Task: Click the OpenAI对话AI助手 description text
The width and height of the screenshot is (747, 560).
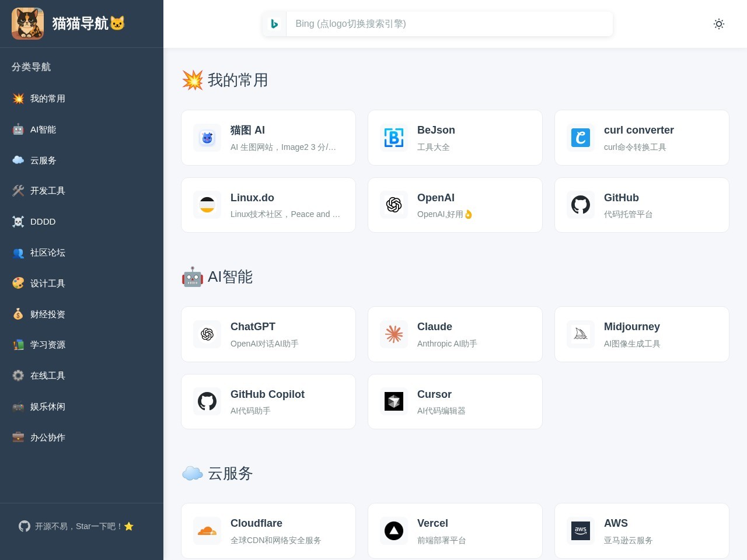Action: [264, 344]
